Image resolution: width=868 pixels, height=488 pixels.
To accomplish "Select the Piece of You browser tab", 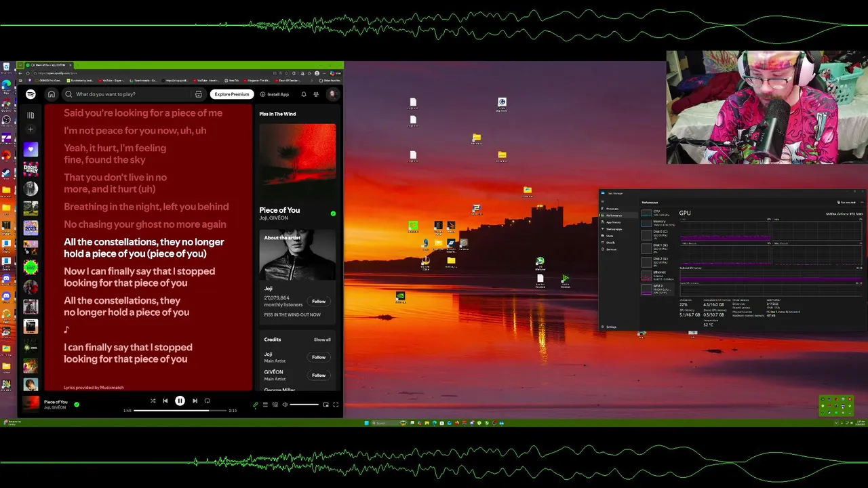I will pyautogui.click(x=51, y=66).
